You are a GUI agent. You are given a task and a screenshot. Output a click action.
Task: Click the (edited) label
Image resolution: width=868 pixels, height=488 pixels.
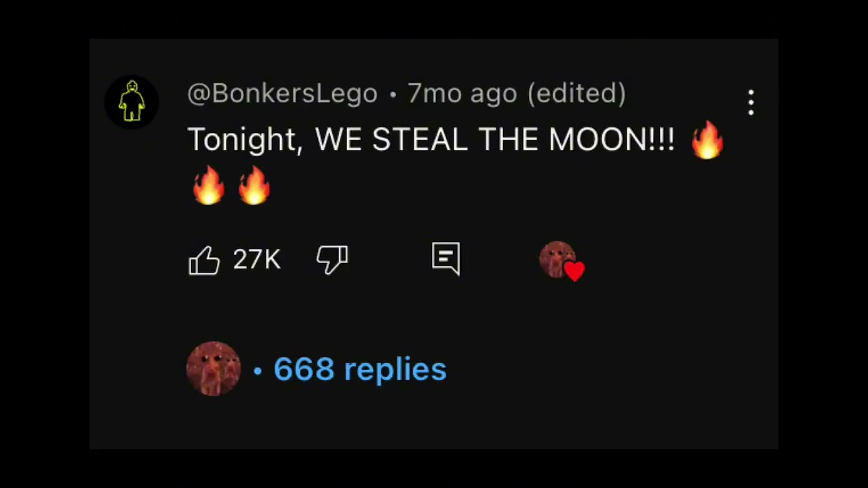pyautogui.click(x=576, y=94)
